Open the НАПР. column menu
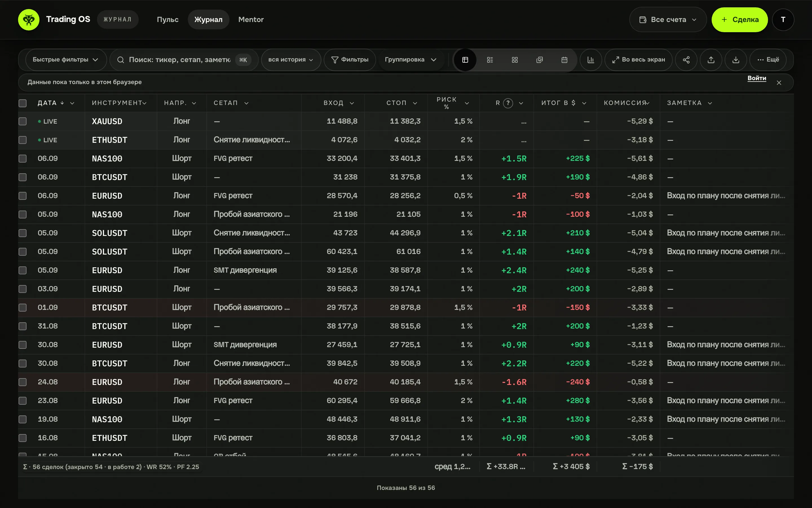Image resolution: width=812 pixels, height=508 pixels. click(x=194, y=103)
